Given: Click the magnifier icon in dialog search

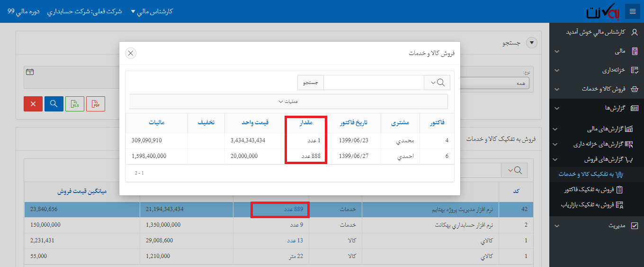Looking at the screenshot, I should [x=437, y=83].
